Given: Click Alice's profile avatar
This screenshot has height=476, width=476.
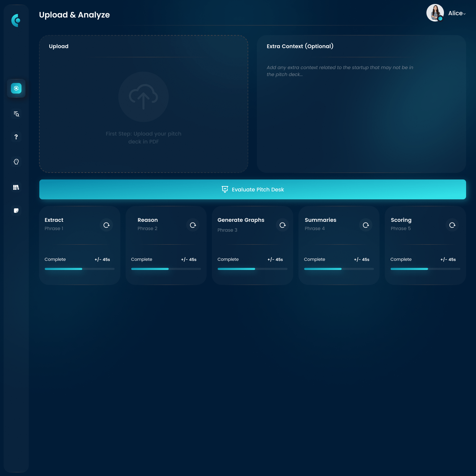Looking at the screenshot, I should pos(435,13).
